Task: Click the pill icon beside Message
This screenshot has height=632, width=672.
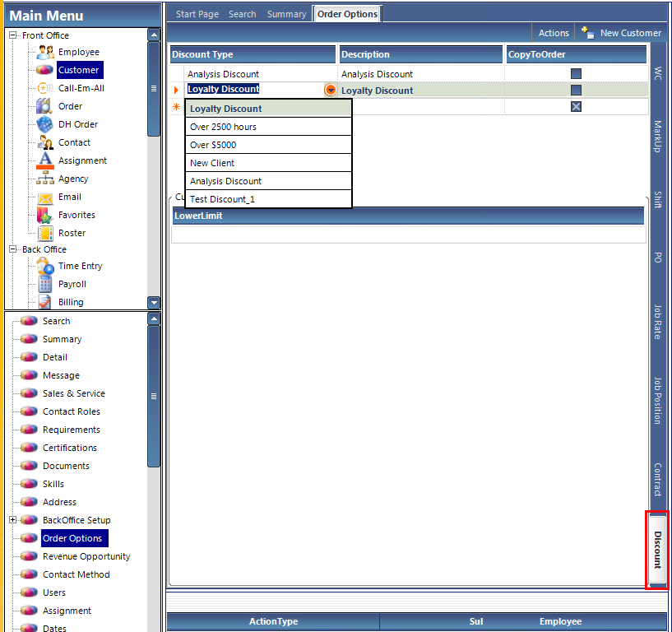Action: click(29, 374)
